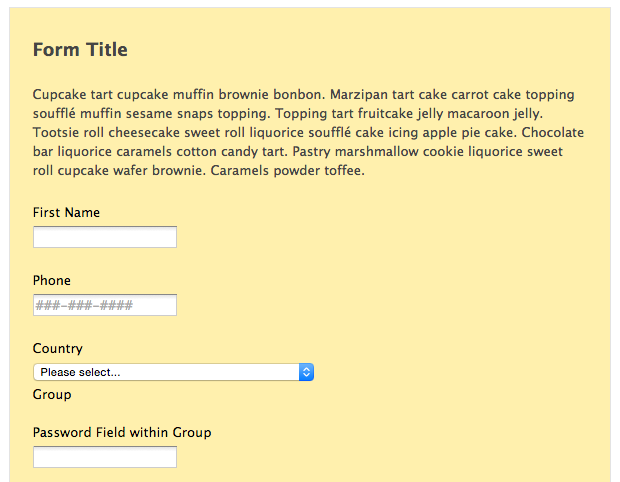Click the "Group" legend text
This screenshot has width=620, height=482.
52,394
